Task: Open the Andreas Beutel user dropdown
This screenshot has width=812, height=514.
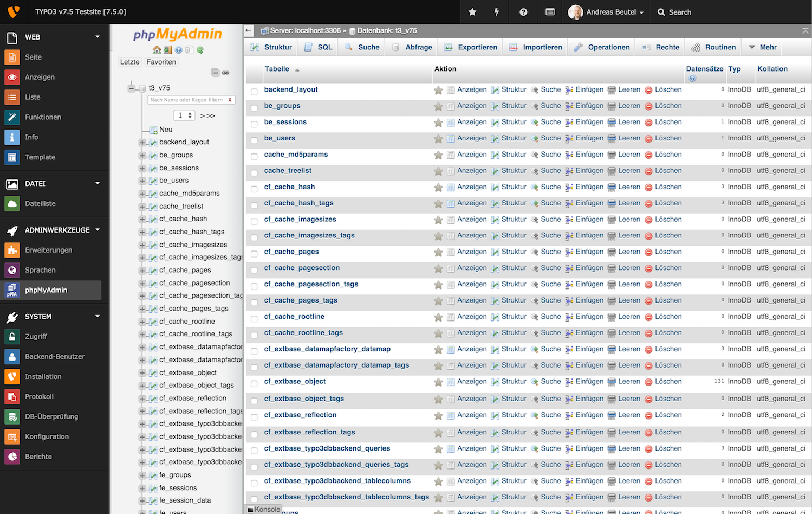Action: 607,12
